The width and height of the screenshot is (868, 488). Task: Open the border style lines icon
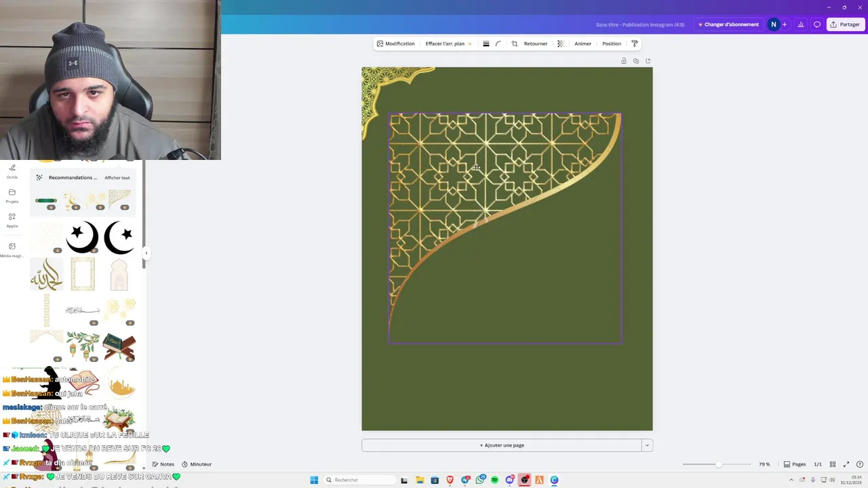tap(486, 43)
